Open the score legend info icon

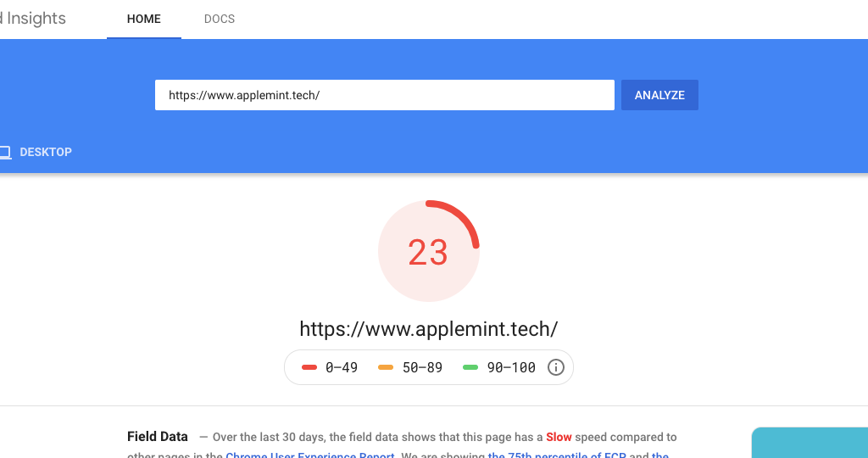tap(555, 367)
